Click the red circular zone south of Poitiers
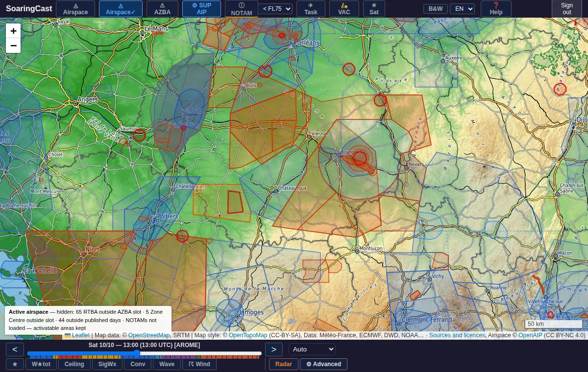This screenshot has width=588, height=372. click(x=182, y=236)
